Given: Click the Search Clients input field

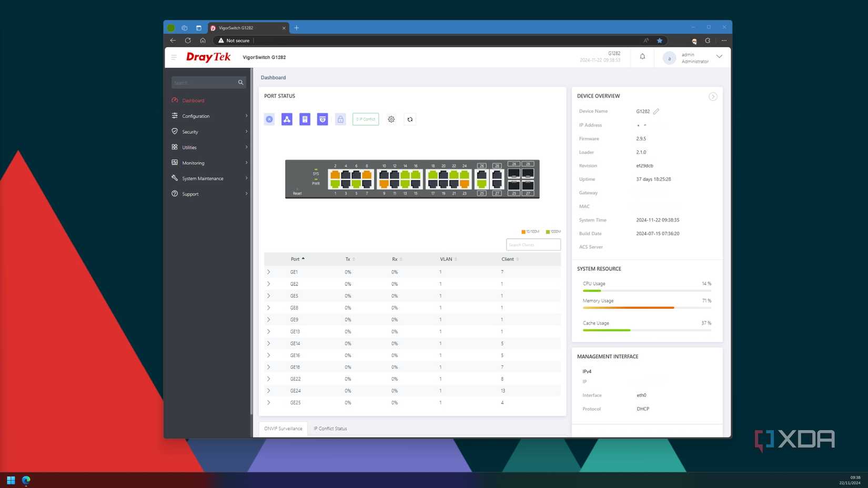Looking at the screenshot, I should 533,245.
